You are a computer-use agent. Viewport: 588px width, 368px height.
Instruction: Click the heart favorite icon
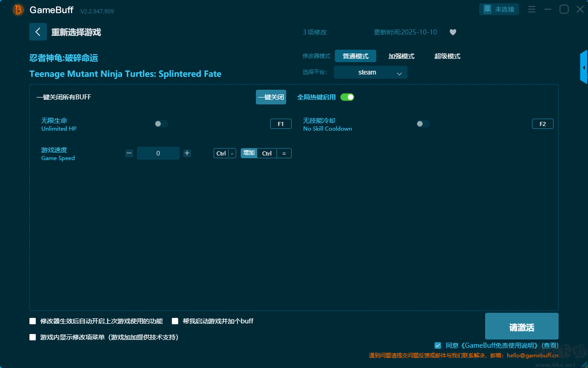[452, 32]
